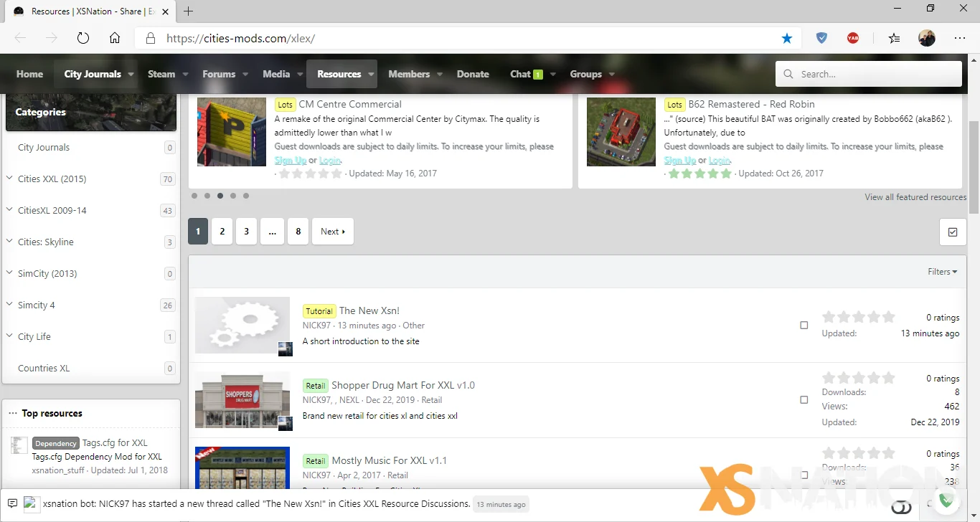Viewport: 980px width, 522px height.
Task: Click the Next page button
Action: click(333, 232)
